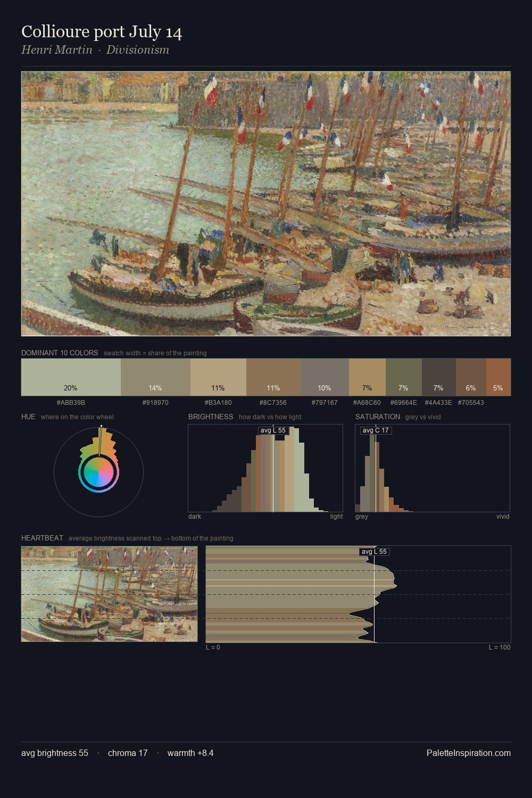
Task: Click the 'SATURATION' section heading
Action: click(x=378, y=417)
